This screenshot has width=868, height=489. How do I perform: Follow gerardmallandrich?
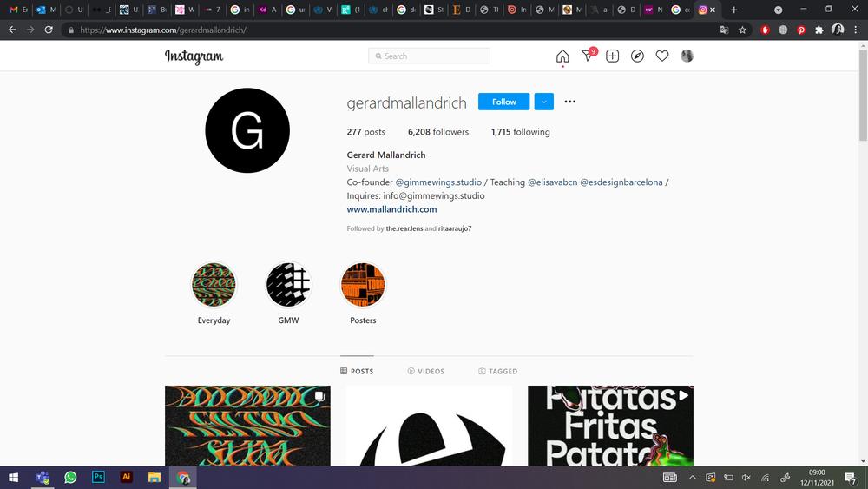503,102
